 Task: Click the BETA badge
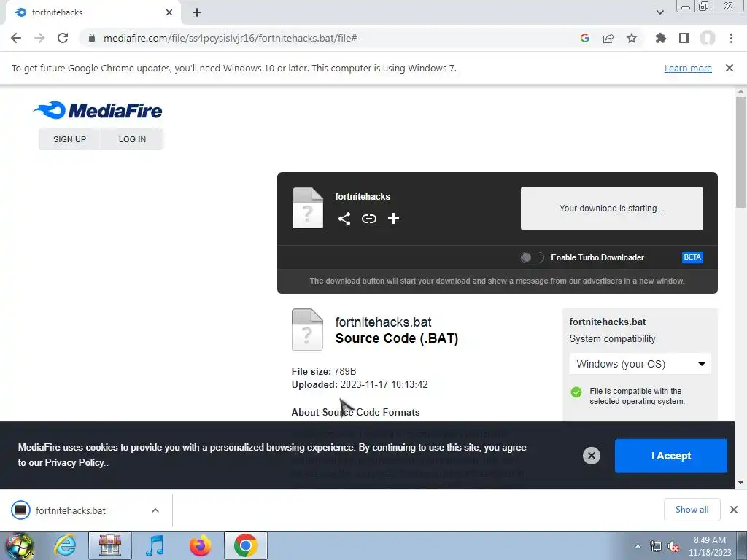coord(692,257)
